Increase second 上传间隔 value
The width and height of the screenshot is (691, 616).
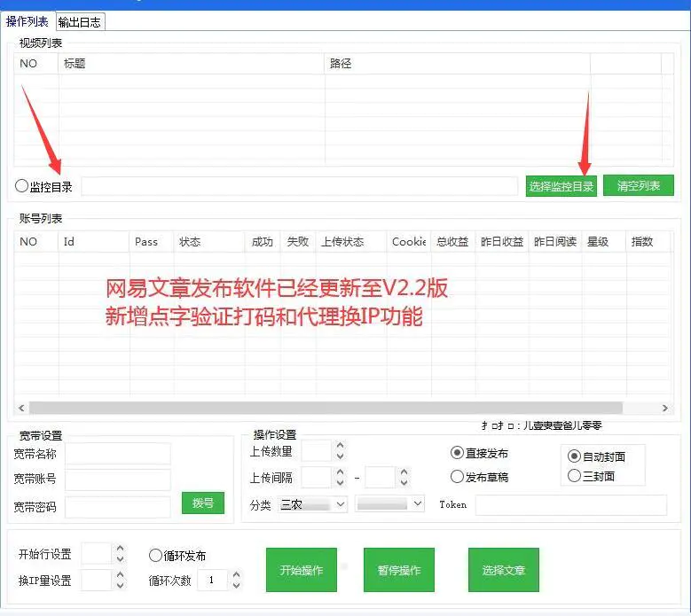click(404, 472)
